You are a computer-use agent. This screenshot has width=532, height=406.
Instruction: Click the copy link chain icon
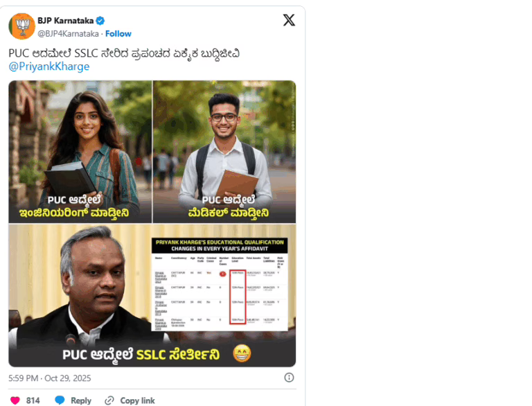(109, 400)
